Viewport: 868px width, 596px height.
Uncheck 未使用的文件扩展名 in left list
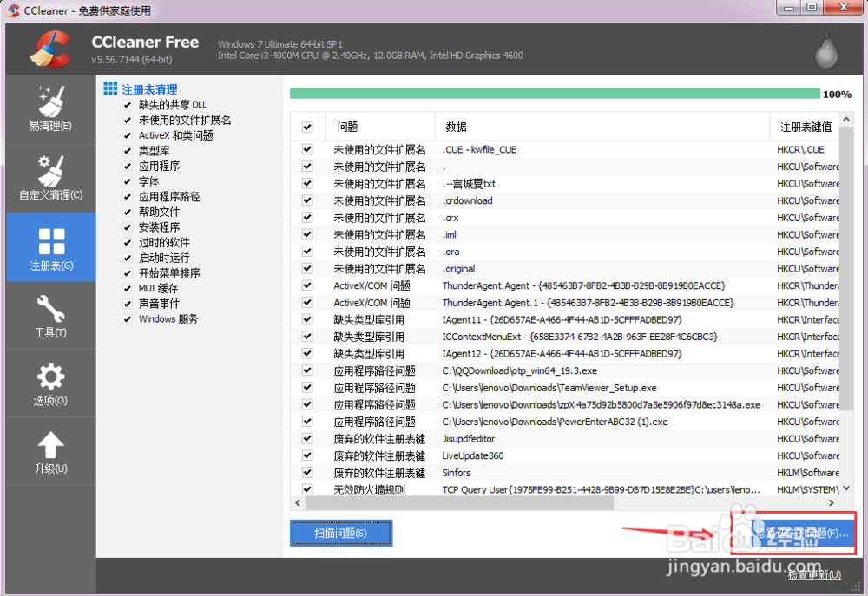[128, 120]
